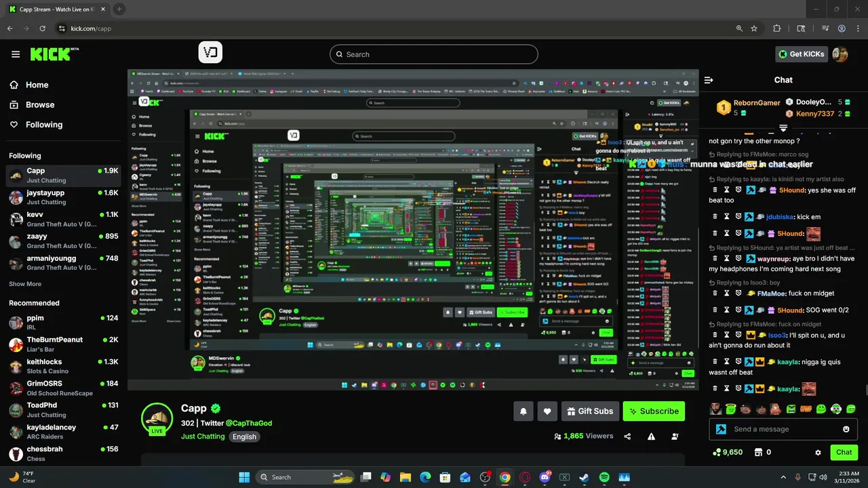This screenshot has height=488, width=868.
Task: Share the stream via share icon
Action: (x=627, y=436)
